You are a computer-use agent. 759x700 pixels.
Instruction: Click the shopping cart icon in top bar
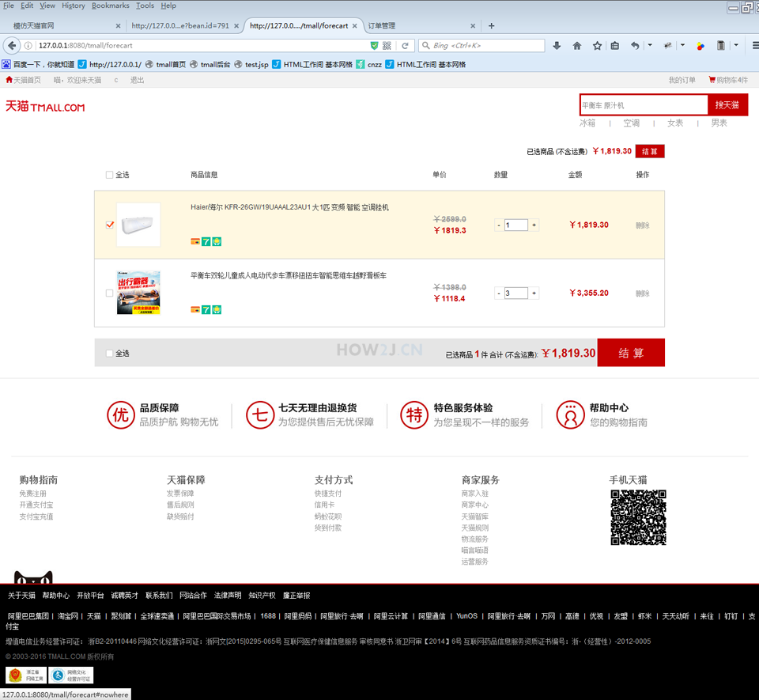tap(712, 80)
